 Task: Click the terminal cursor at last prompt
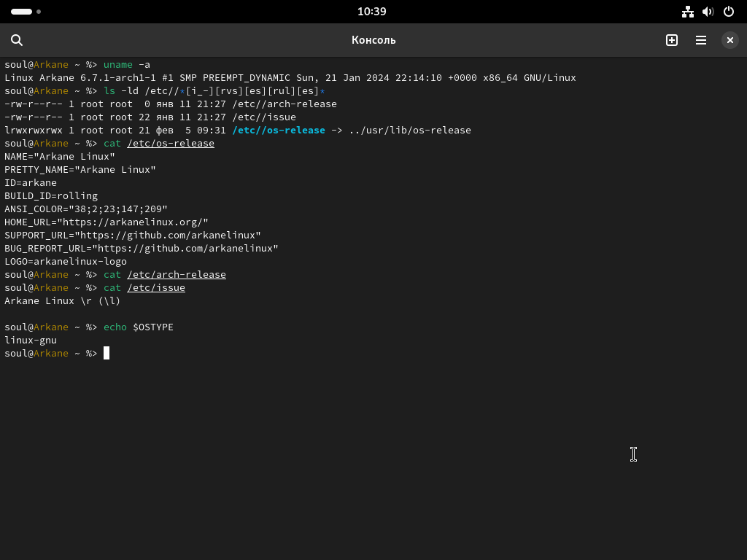tap(107, 354)
